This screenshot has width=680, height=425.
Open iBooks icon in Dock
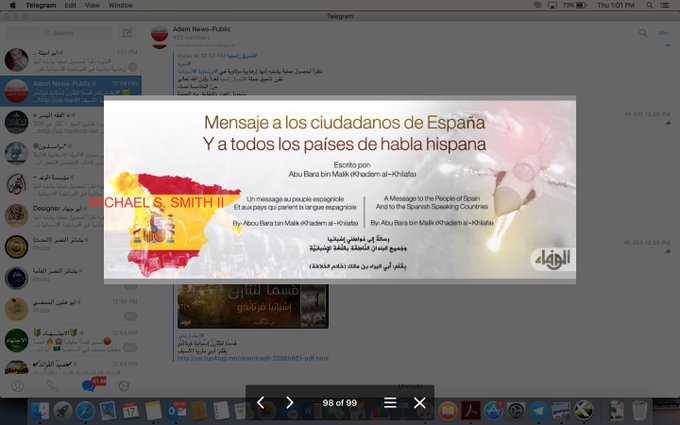[448, 410]
